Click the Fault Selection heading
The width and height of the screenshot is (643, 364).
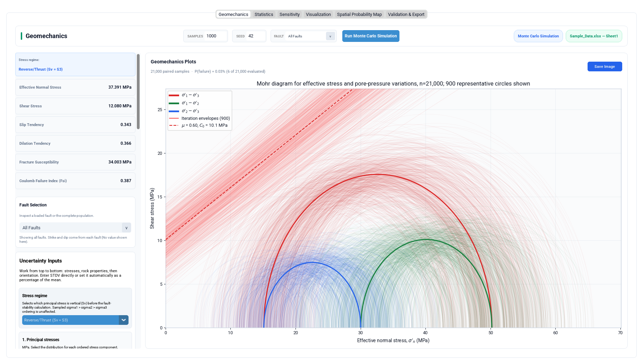point(33,205)
